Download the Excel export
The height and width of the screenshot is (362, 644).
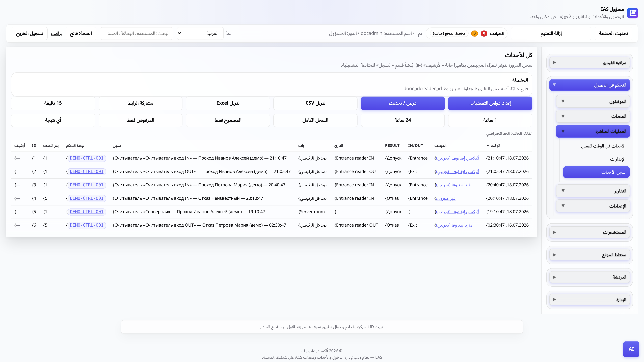(228, 103)
